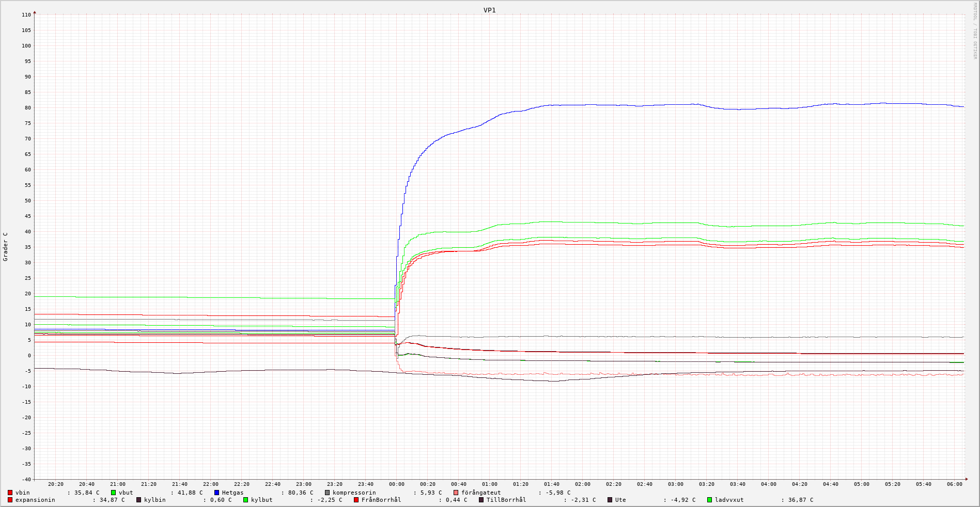The image size is (980, 507).
Task: Click the Grader C y-axis label
Action: [6, 247]
